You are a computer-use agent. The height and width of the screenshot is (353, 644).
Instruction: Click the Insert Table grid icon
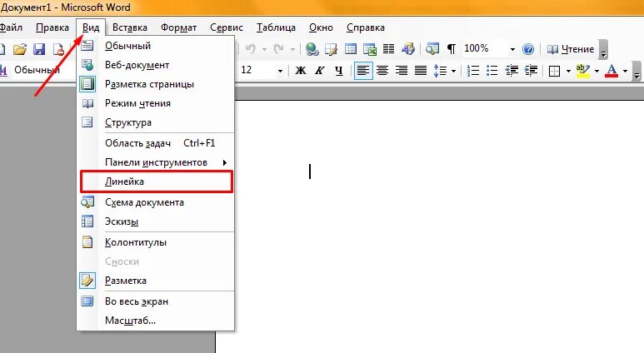coord(351,49)
